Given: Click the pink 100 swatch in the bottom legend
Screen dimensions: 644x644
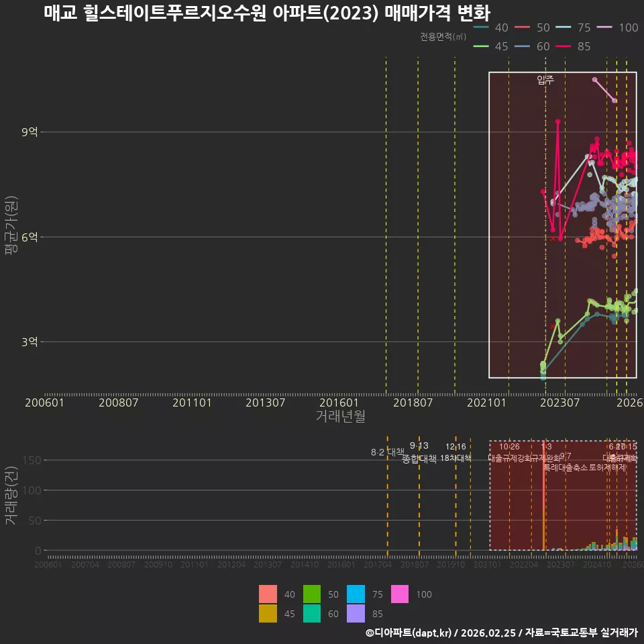Looking at the screenshot, I should click(400, 594).
